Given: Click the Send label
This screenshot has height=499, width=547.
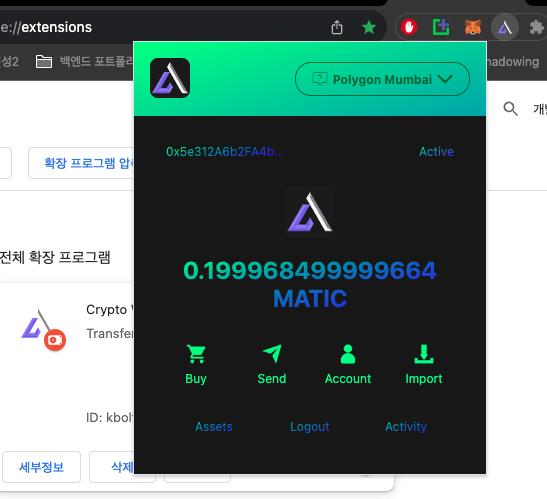Looking at the screenshot, I should tap(272, 379).
